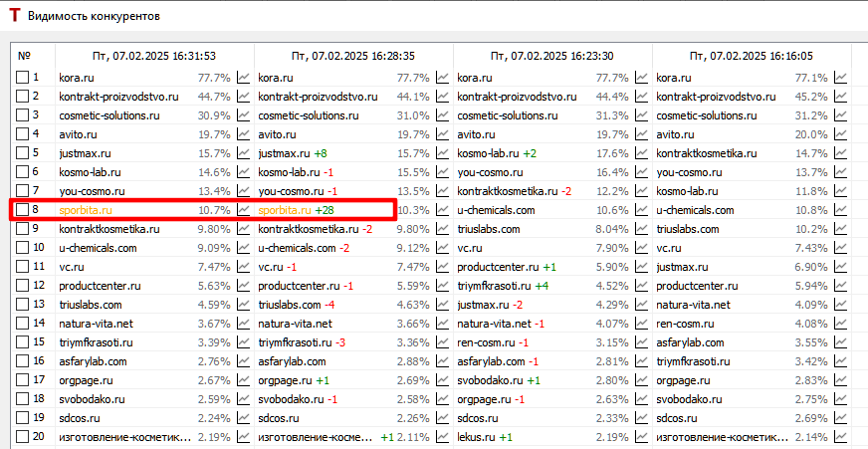The image size is (868, 449).
Task: Select checkbox in row 17
Action: click(22, 379)
